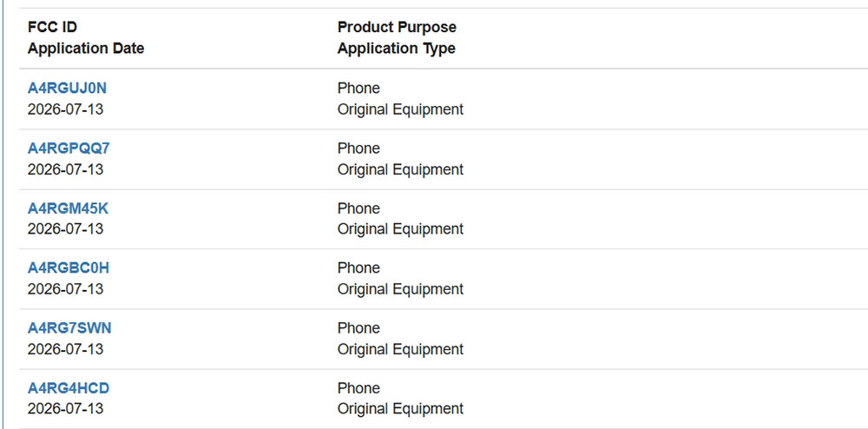
Task: Select the date under A4RG4HCD
Action: point(65,409)
